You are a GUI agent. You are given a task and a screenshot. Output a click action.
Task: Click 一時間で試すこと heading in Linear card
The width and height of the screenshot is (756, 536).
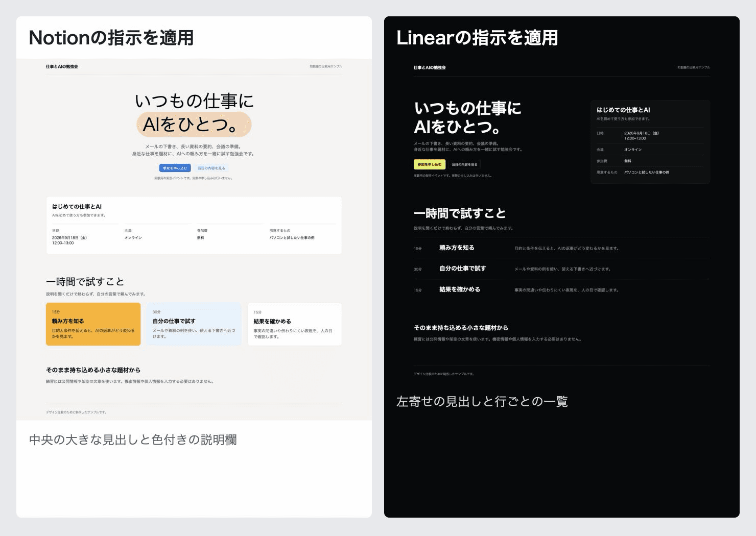click(x=460, y=213)
